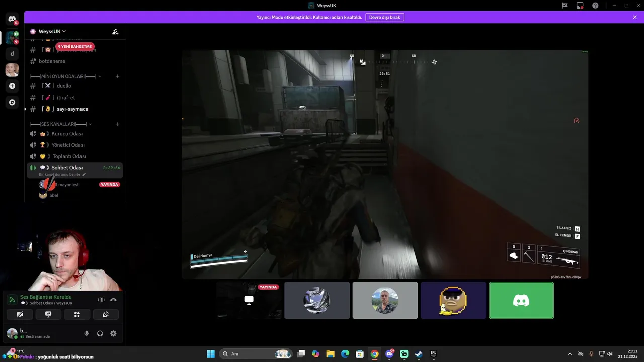The width and height of the screenshot is (644, 362).
Task: Deafen with the headphones icon
Action: click(x=100, y=333)
